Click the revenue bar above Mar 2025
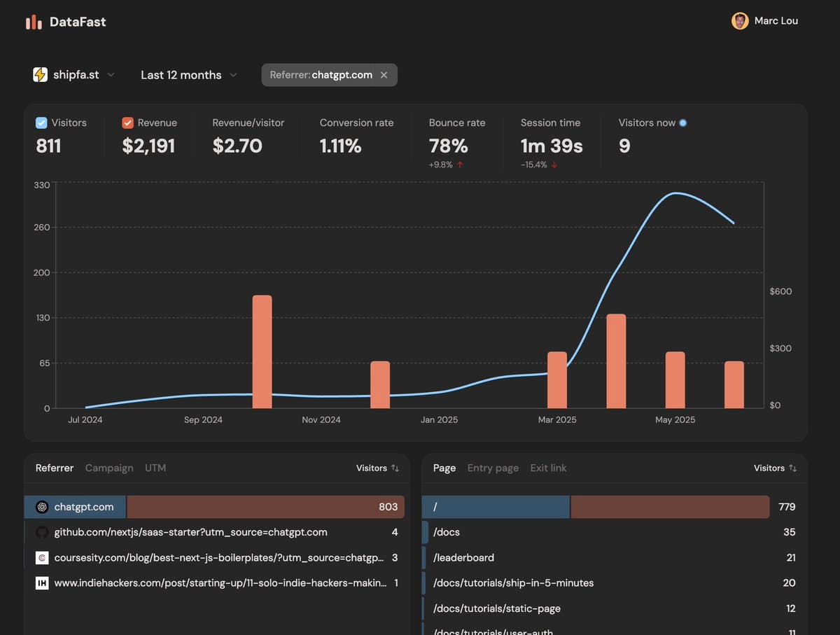Image resolution: width=840 pixels, height=635 pixels. coord(557,380)
